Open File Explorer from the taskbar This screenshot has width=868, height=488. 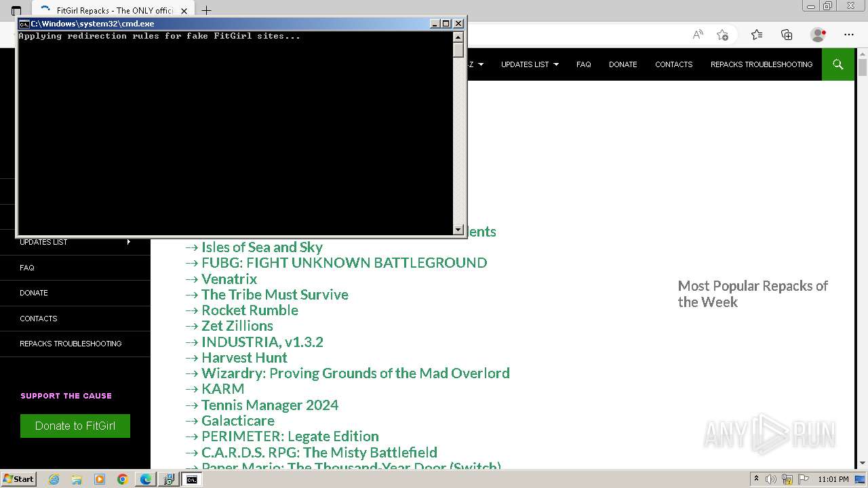[x=77, y=479]
